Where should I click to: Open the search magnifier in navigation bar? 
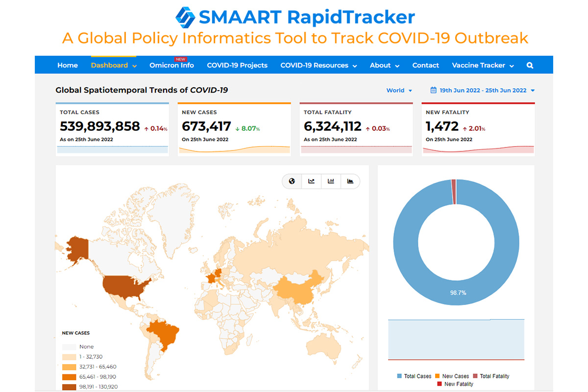coord(530,65)
